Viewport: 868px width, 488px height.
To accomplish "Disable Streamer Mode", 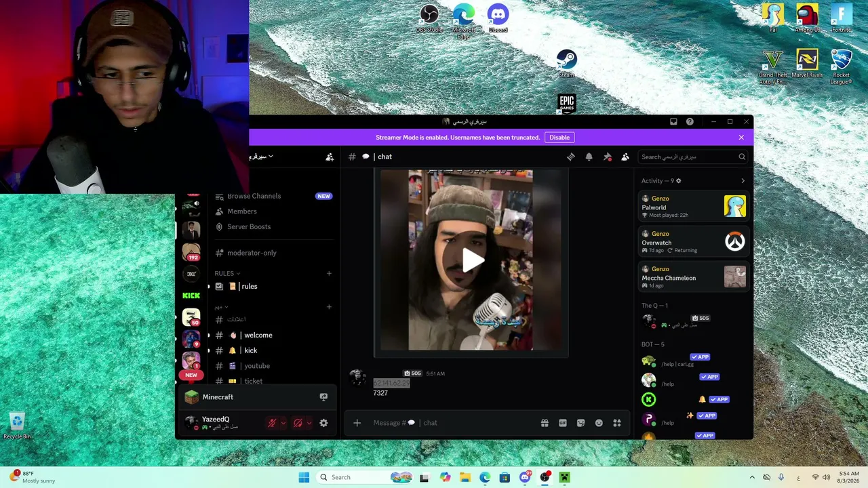I will point(559,138).
